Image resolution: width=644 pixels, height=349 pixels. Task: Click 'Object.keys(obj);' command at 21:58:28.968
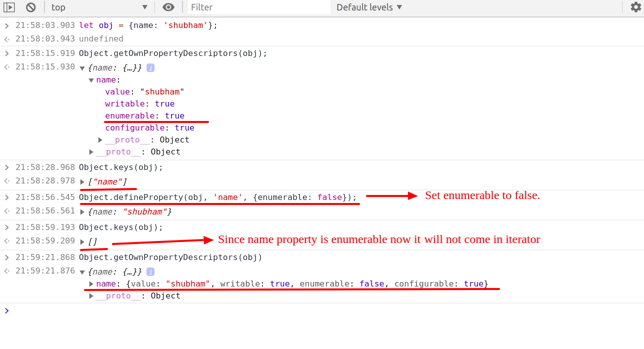[x=121, y=167]
